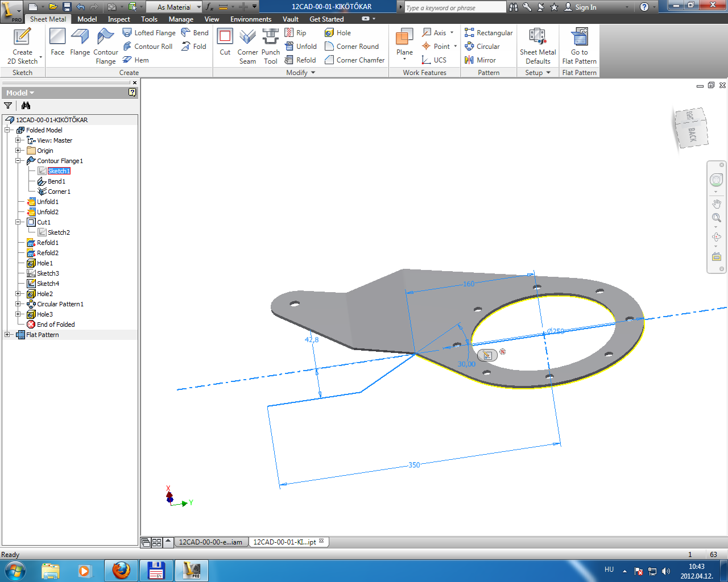This screenshot has height=582, width=728.
Task: Create a work Plane
Action: pyautogui.click(x=404, y=43)
